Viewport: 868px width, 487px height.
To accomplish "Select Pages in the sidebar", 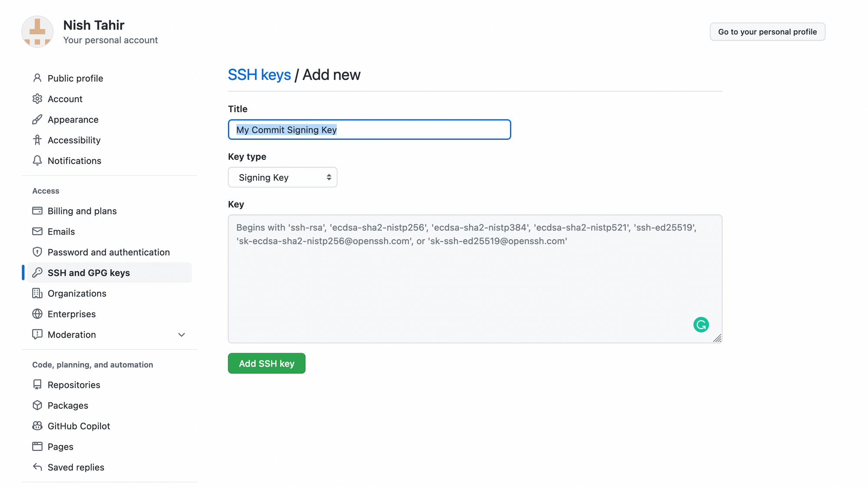I will tap(60, 446).
